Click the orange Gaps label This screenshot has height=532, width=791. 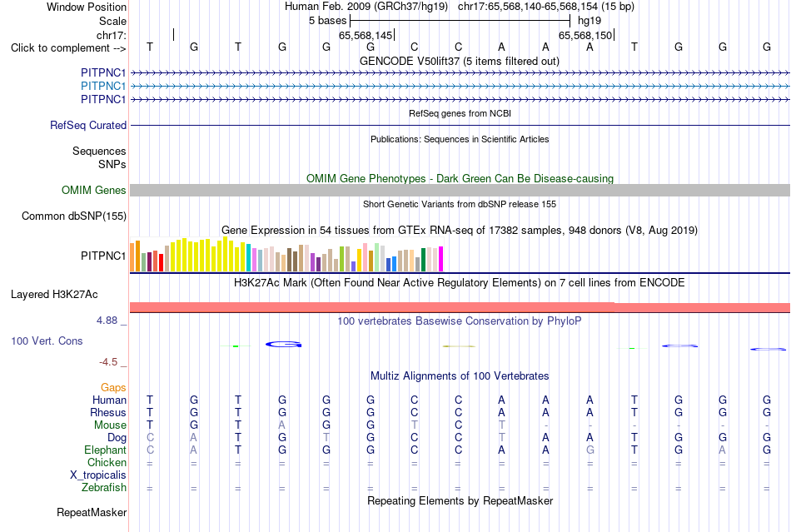113,387
